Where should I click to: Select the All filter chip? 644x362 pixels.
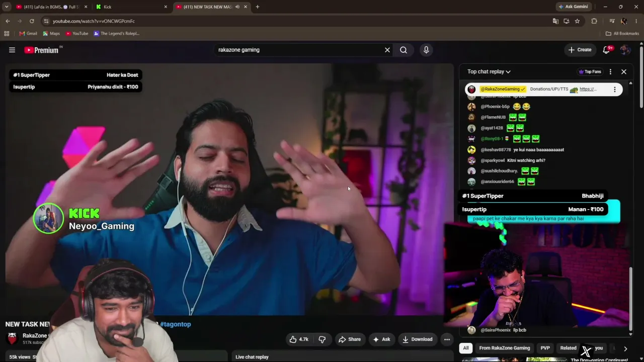point(466,348)
